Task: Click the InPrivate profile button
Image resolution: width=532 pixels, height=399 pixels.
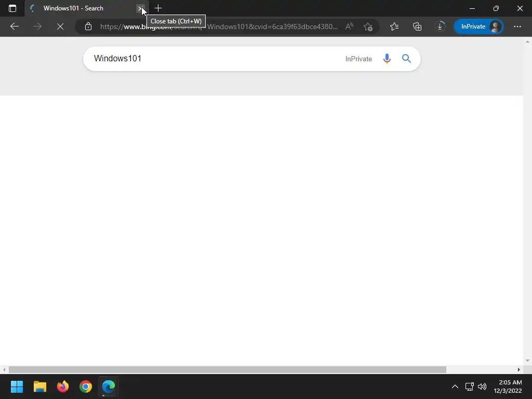Action: point(478,26)
